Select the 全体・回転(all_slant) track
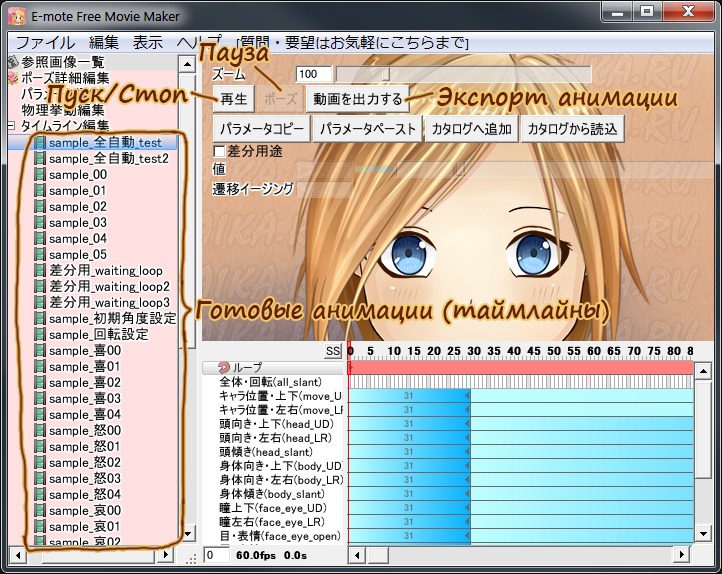The width and height of the screenshot is (722, 574). (271, 382)
